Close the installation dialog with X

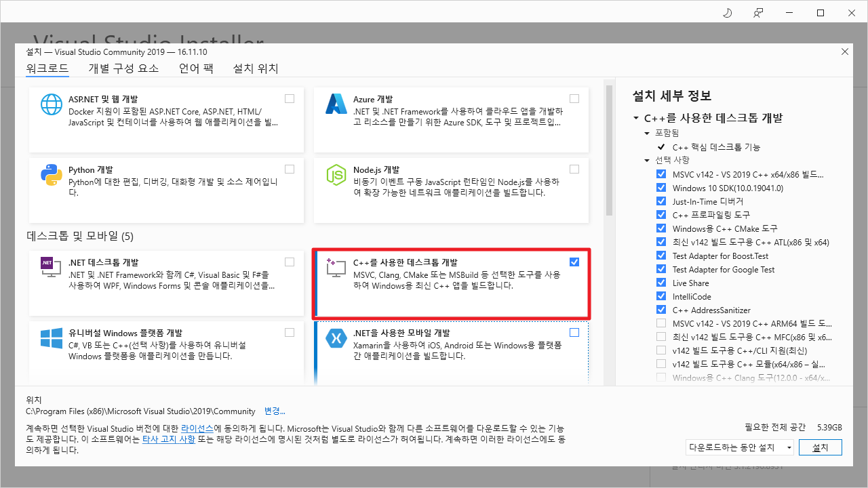844,52
